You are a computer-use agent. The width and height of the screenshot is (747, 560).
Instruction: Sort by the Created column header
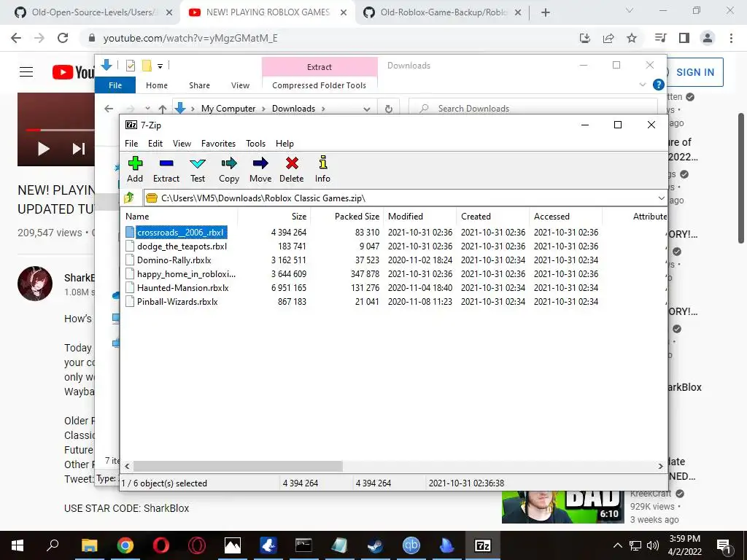492,216
